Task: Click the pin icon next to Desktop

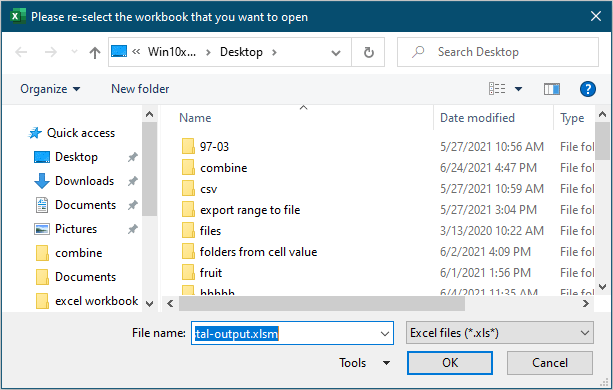Action: pos(133,157)
